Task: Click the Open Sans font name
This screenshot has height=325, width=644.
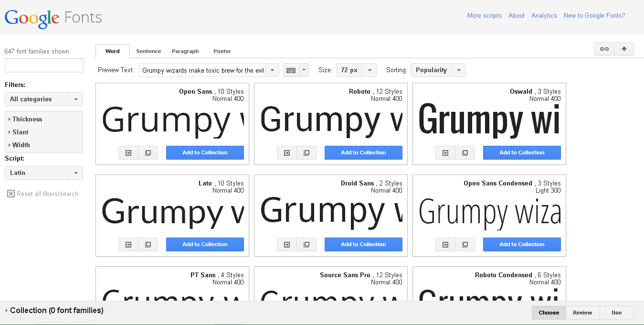Action: 195,91
